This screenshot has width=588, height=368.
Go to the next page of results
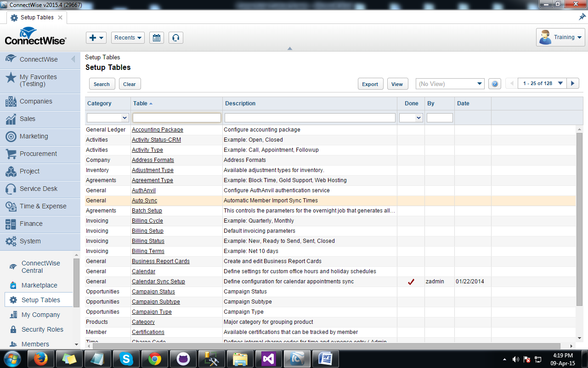click(572, 83)
